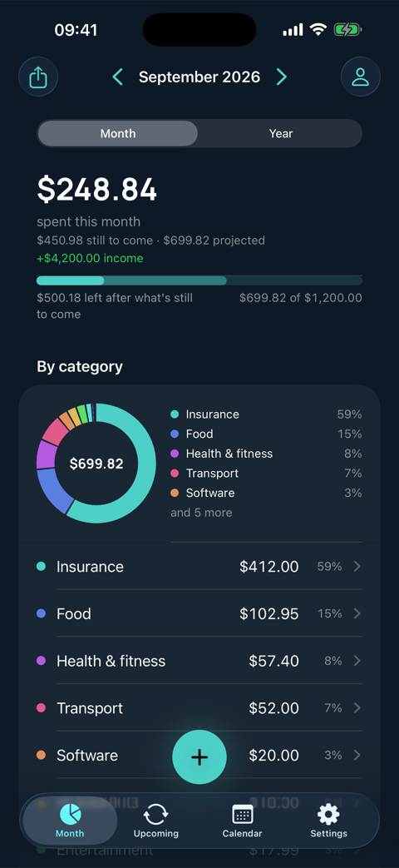Open Transport category row
Screen dimensions: 399x868
pos(199,708)
